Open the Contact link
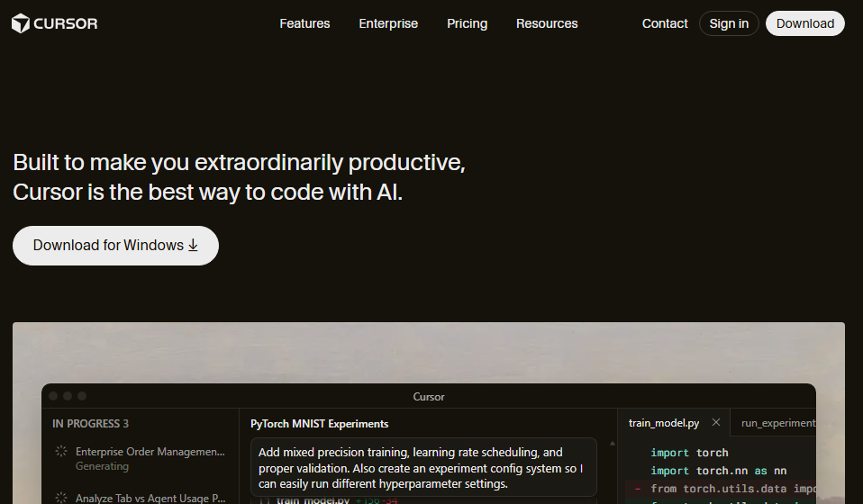 coord(665,23)
